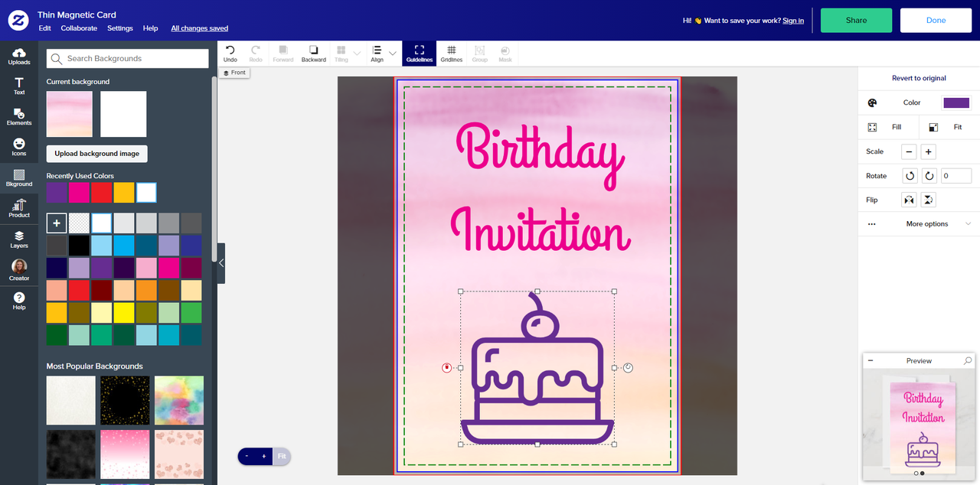Open the Bkground panel in sidebar
Screen dimensions: 980x485
pyautogui.click(x=19, y=178)
